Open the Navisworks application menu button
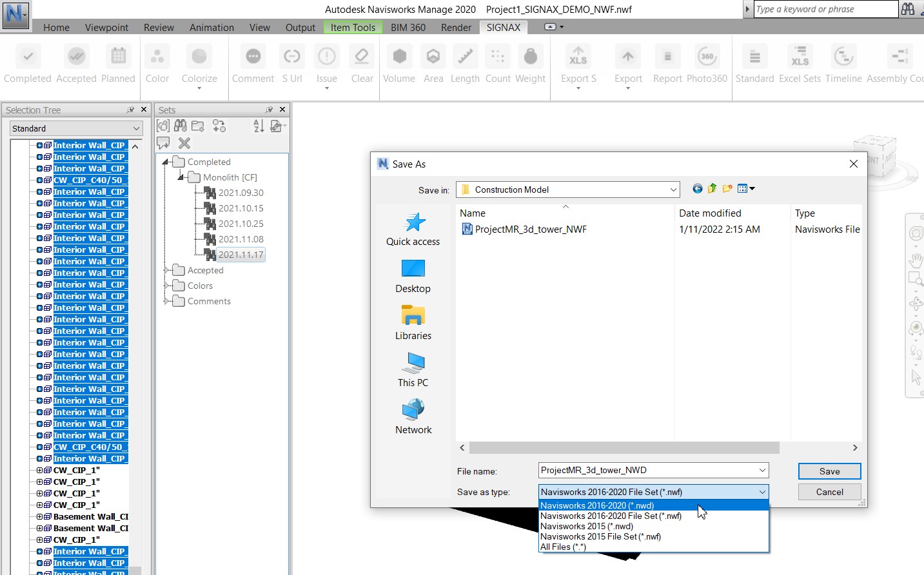 pyautogui.click(x=15, y=14)
